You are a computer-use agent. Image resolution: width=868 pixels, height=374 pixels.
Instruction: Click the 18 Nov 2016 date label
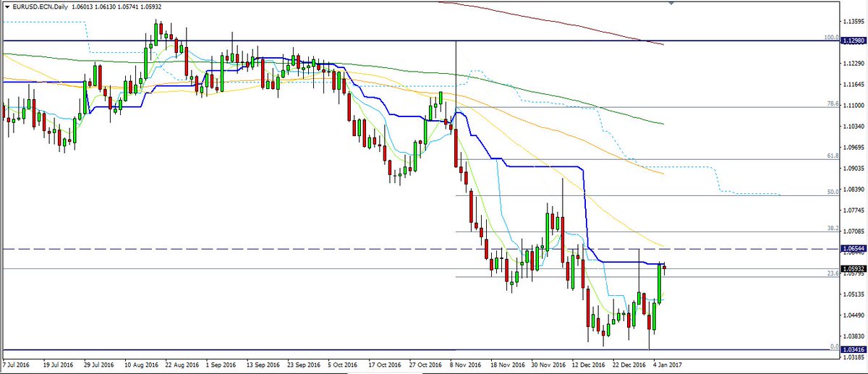click(x=507, y=366)
